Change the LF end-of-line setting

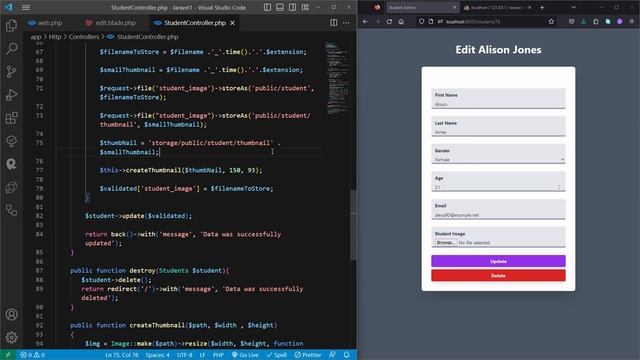click(x=202, y=355)
